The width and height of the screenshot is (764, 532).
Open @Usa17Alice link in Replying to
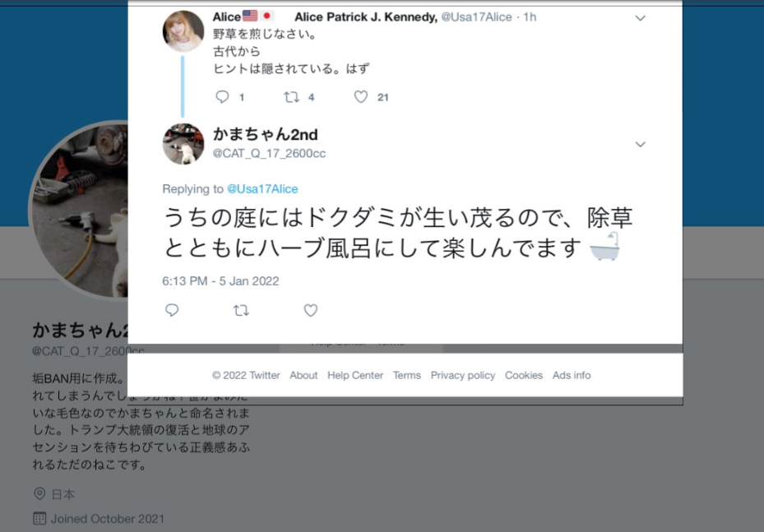pos(262,189)
